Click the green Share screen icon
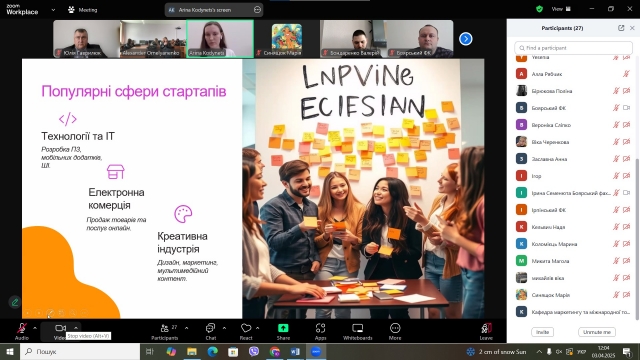The width and height of the screenshot is (640, 360). pyautogui.click(x=283, y=328)
